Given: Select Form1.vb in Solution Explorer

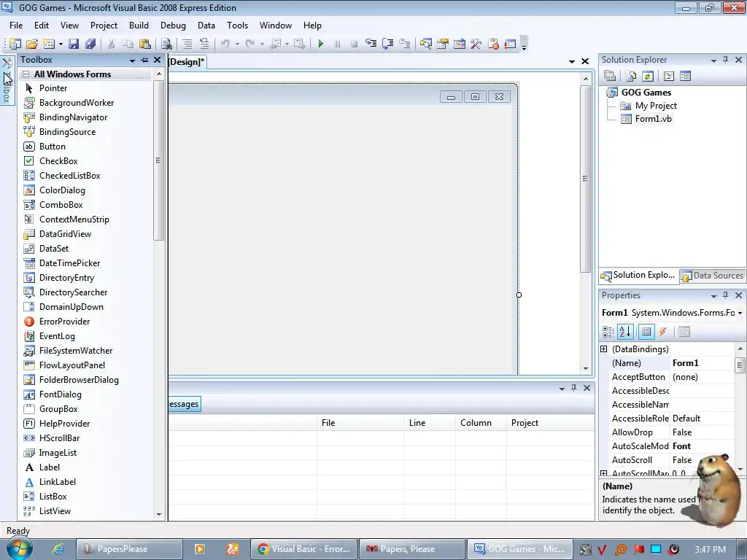Looking at the screenshot, I should tap(653, 119).
